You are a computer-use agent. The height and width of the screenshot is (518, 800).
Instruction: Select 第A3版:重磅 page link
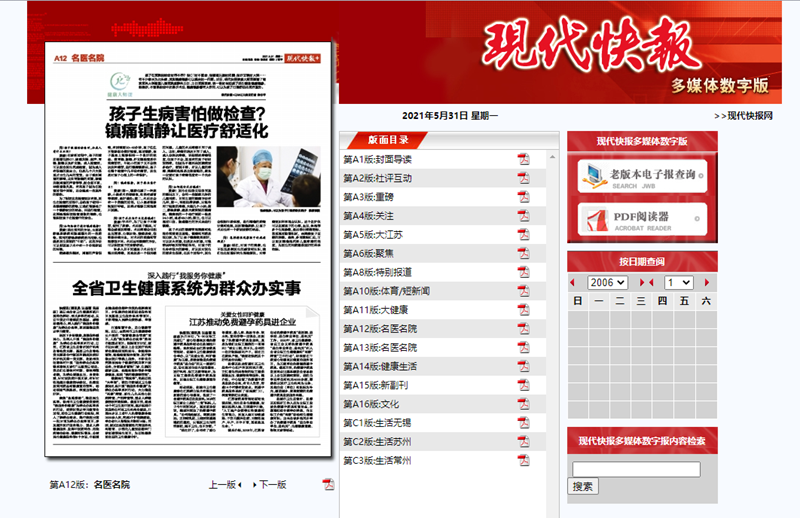pos(368,197)
